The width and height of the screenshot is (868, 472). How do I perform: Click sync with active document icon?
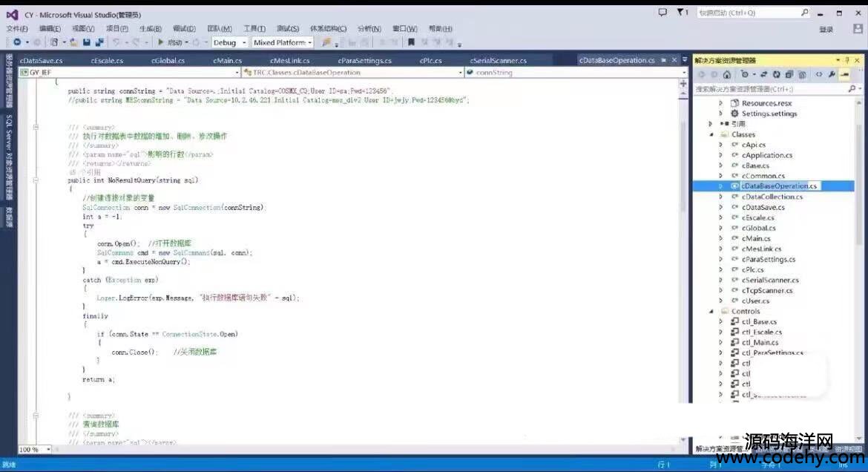(x=764, y=74)
